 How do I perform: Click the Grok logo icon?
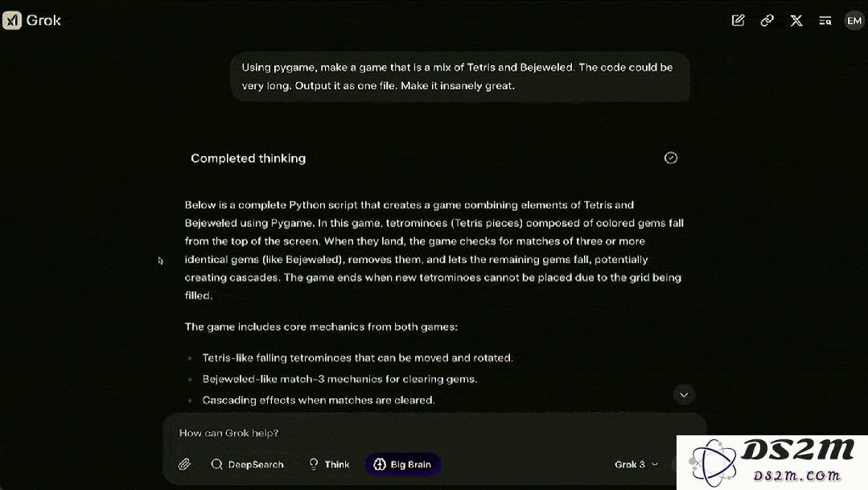pos(11,20)
